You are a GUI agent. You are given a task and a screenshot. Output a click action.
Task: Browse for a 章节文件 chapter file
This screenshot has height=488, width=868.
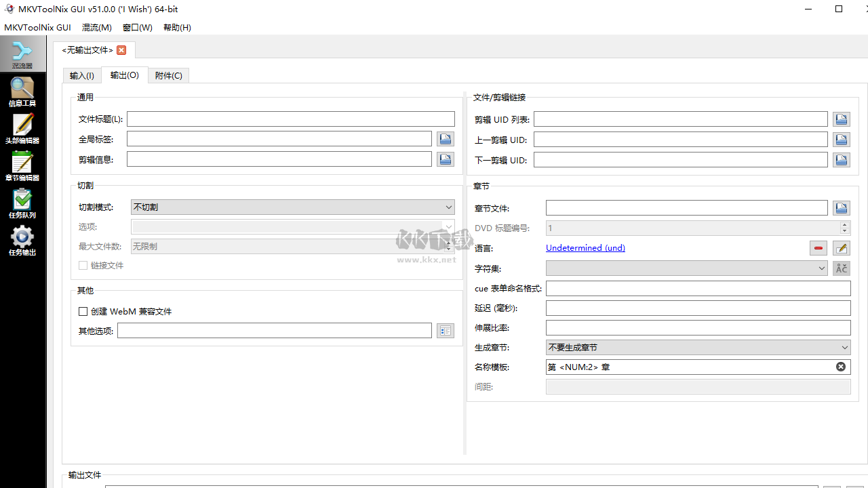[841, 207]
